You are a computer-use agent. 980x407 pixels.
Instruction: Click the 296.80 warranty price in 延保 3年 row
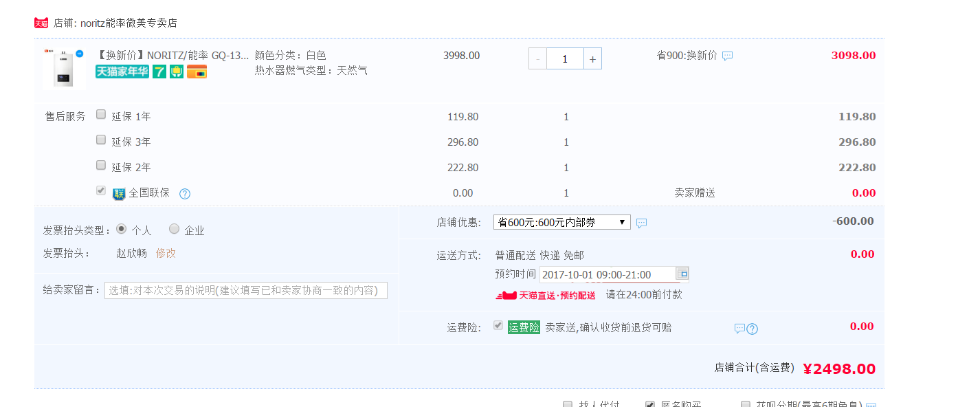tap(463, 142)
